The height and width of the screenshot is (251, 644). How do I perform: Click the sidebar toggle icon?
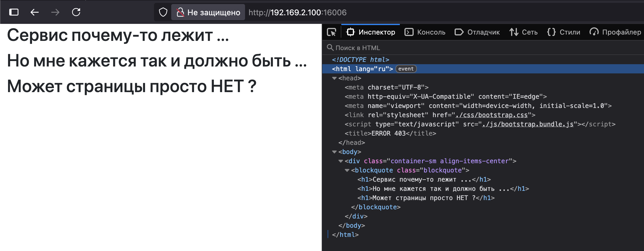click(14, 12)
